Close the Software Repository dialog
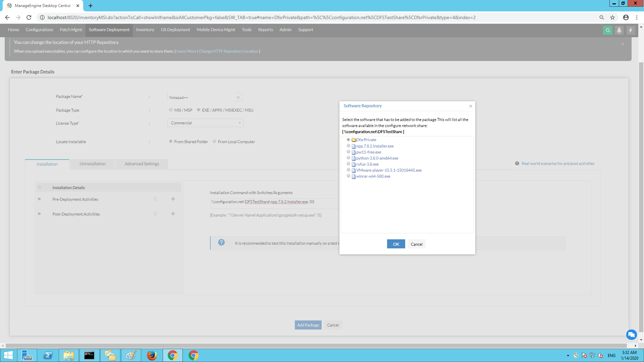This screenshot has width=644, height=362. [471, 106]
